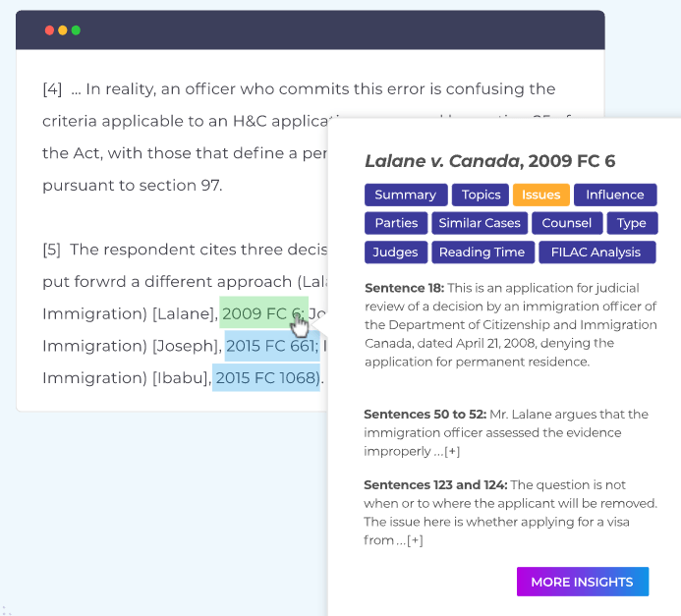Viewport: 681px width, 616px height.
Task: Open the Judges tab
Action: [396, 252]
